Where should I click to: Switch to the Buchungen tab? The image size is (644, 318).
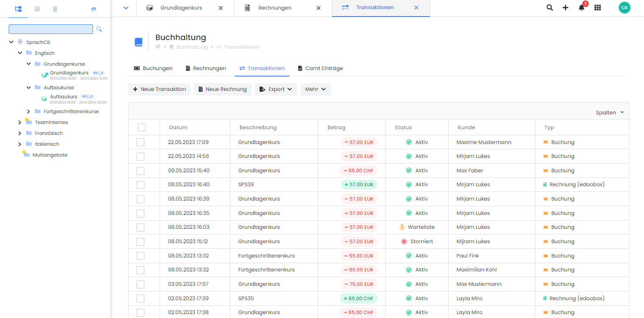click(153, 68)
